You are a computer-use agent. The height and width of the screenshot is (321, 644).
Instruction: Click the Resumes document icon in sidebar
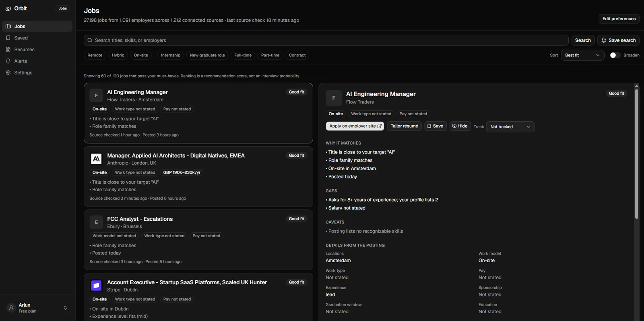[8, 50]
